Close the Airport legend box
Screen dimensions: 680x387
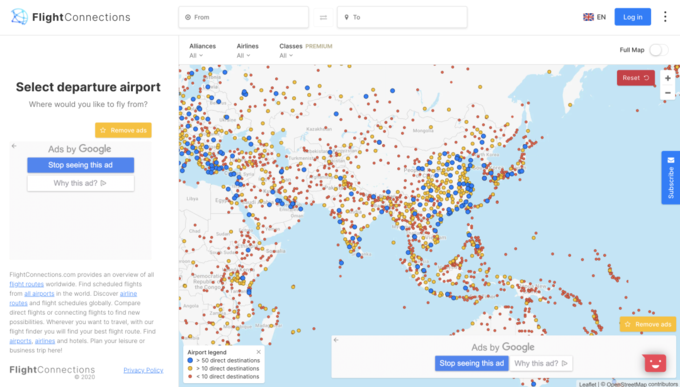click(x=258, y=352)
